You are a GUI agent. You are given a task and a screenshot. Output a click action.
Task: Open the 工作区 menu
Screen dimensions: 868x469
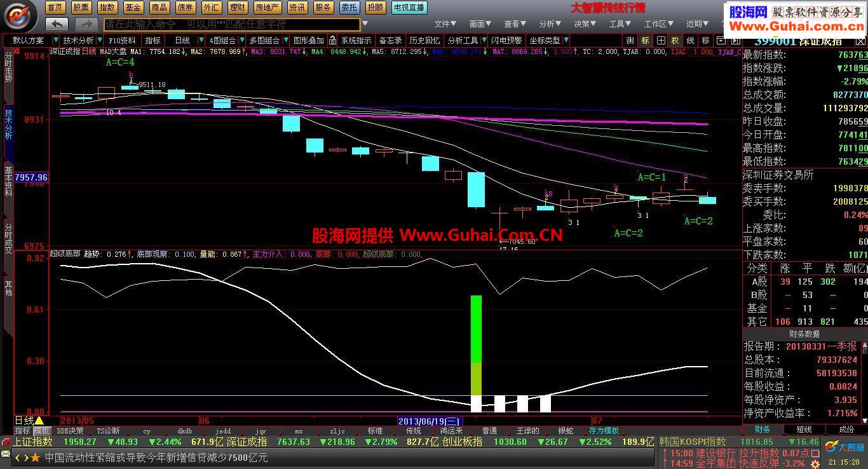pos(658,24)
